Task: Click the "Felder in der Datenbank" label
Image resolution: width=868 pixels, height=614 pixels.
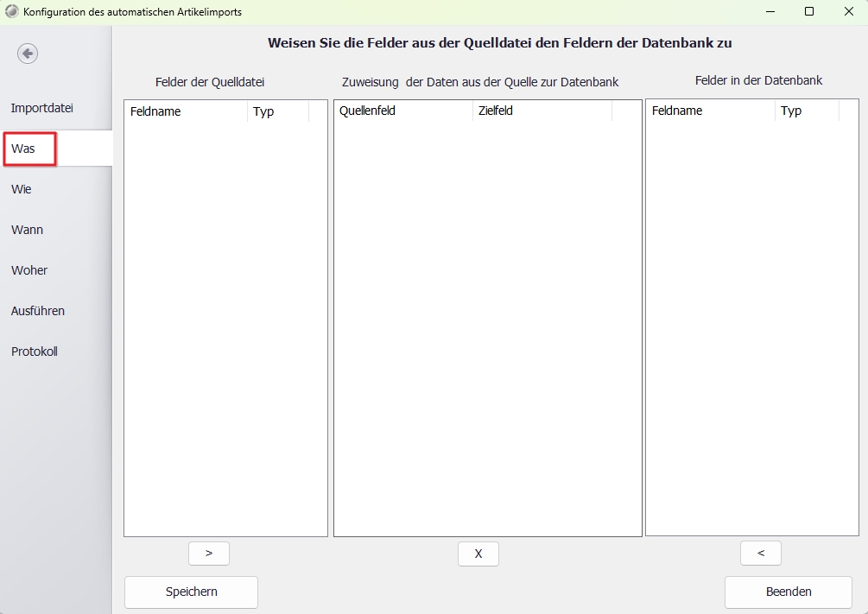Action: (758, 81)
